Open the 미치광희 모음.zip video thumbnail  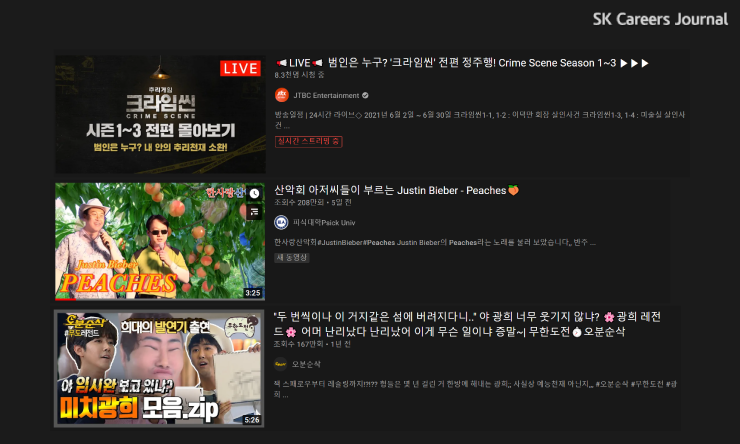[x=159, y=369]
